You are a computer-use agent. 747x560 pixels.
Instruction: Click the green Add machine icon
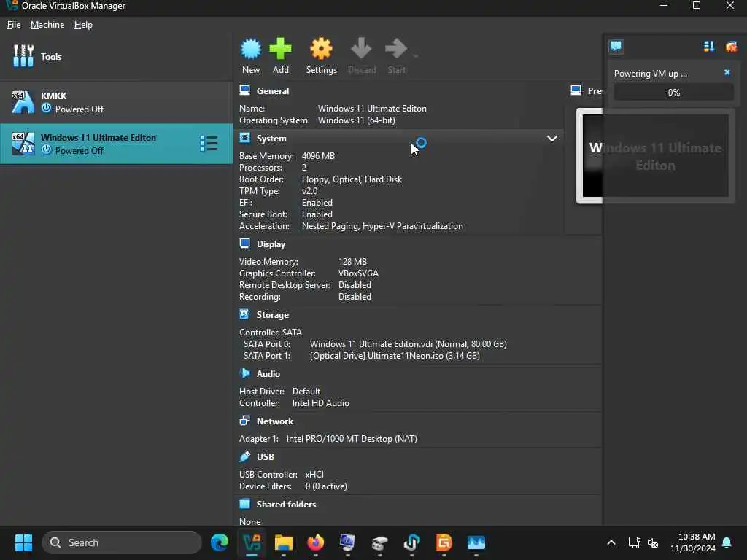pyautogui.click(x=280, y=49)
